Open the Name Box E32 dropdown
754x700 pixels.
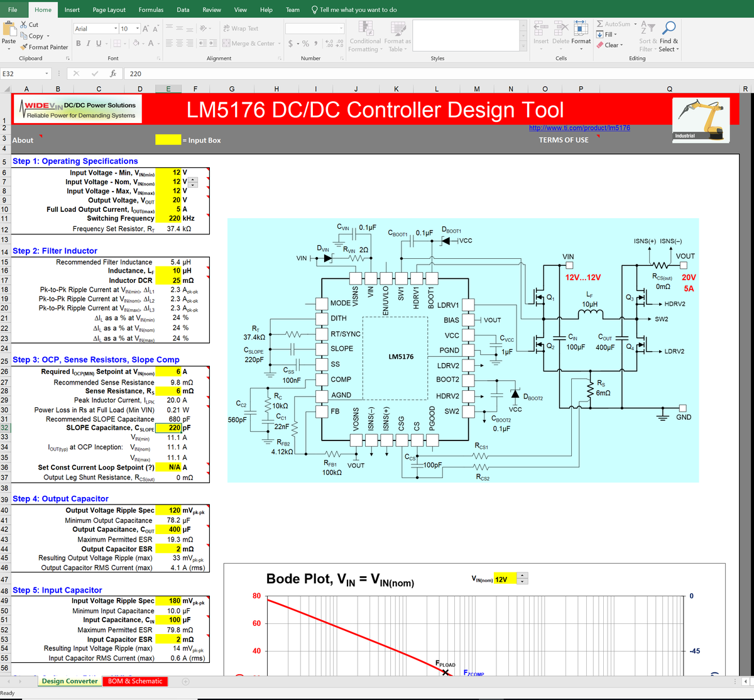pos(47,74)
